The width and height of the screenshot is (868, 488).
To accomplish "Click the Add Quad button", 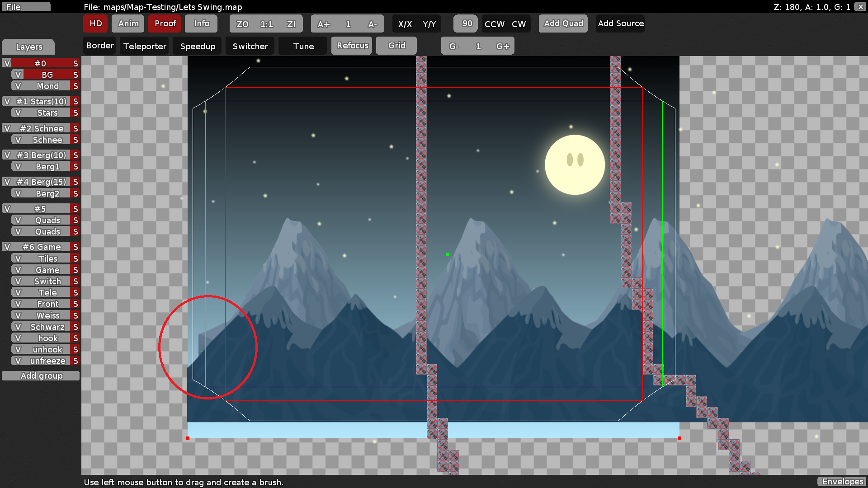I will (x=563, y=23).
